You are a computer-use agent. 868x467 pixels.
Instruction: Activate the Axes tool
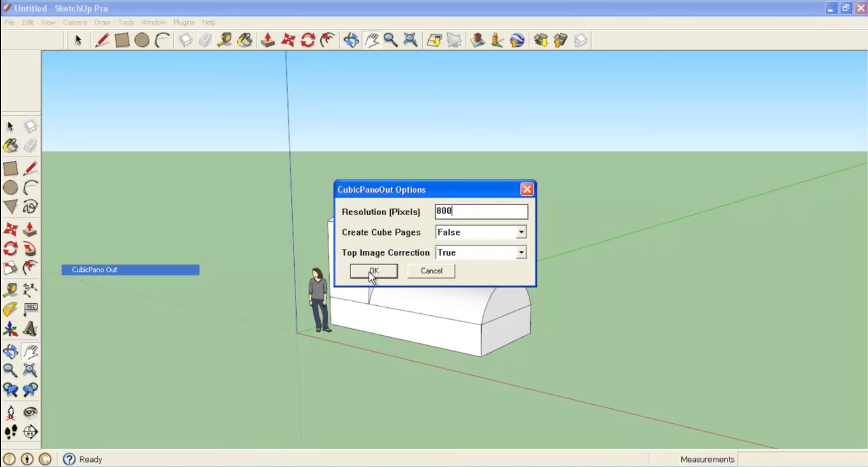pyautogui.click(x=10, y=329)
